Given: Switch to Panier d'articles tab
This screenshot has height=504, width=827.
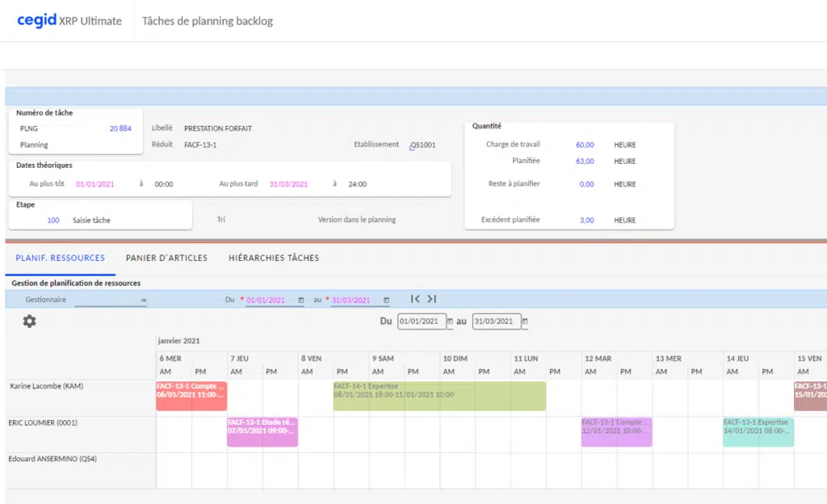Looking at the screenshot, I should click(x=166, y=258).
